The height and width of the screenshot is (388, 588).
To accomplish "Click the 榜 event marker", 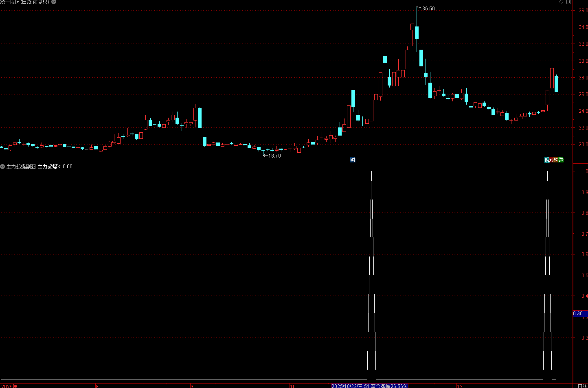I will [x=556, y=160].
